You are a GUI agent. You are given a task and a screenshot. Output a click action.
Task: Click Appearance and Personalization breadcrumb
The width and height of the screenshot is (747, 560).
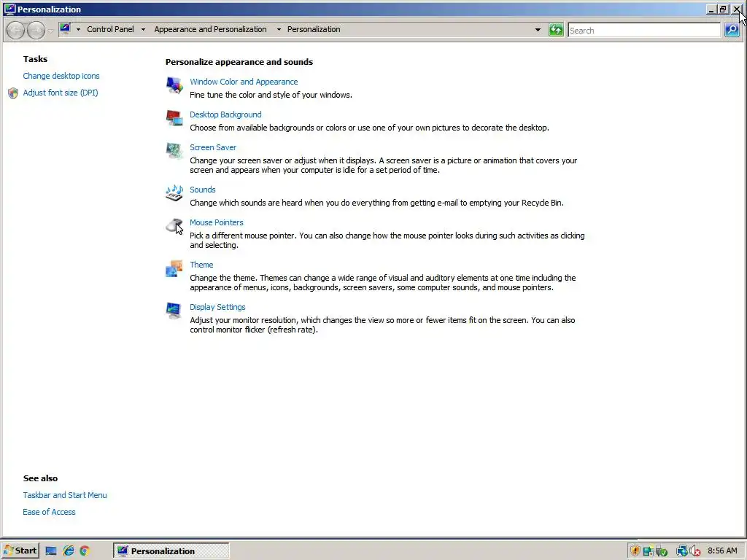coord(211,29)
